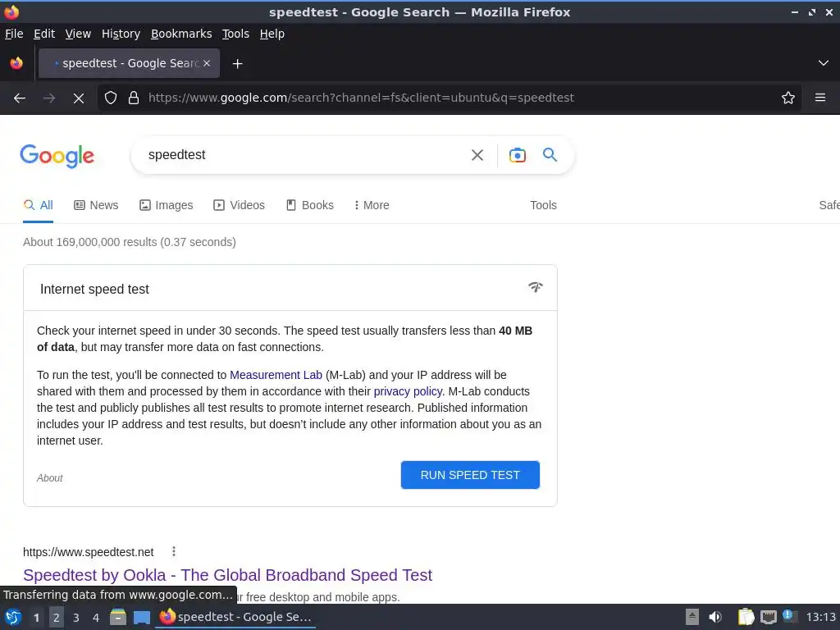Expand the list all tabs chevron
Image resolution: width=840 pixels, height=630 pixels.
(x=824, y=63)
